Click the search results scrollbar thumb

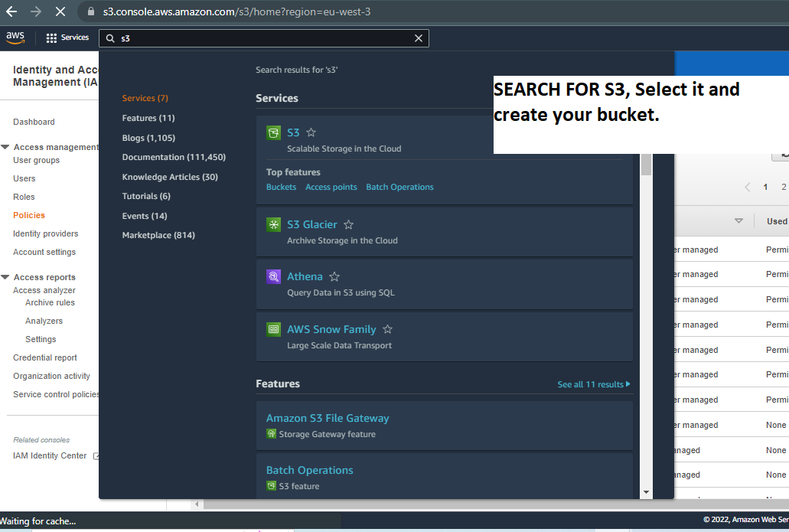646,164
